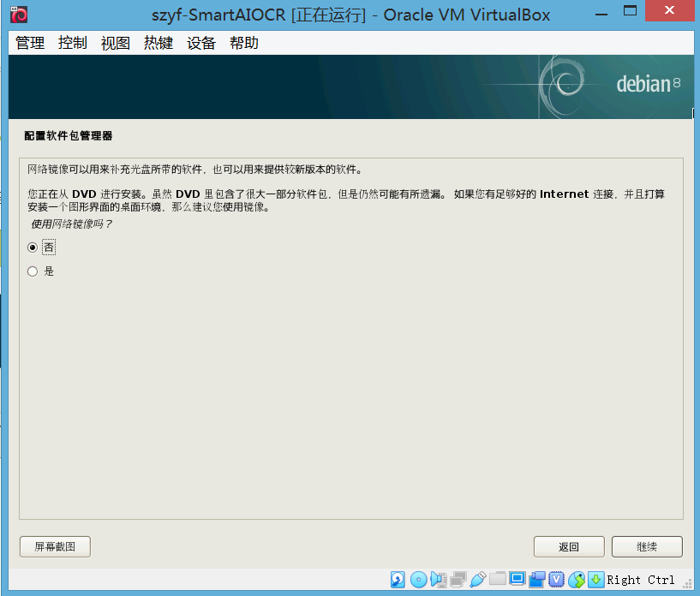Click the 使用网络镜像吗？ question text
Viewport: 700px width, 596px height.
[x=71, y=224]
